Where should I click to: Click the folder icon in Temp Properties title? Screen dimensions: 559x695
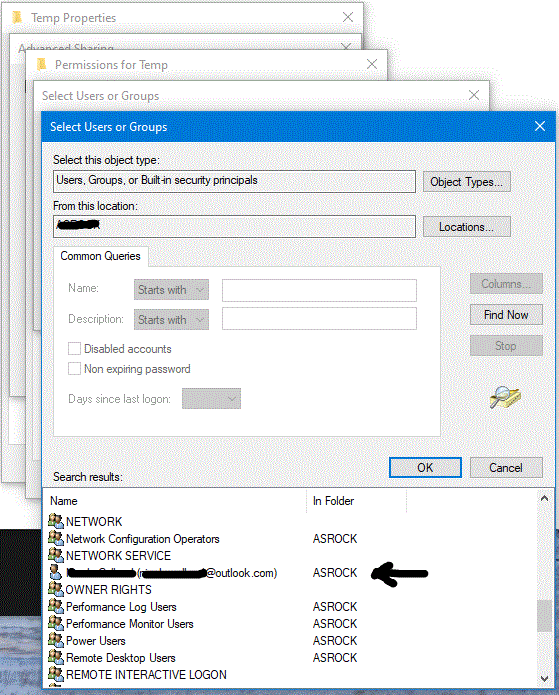click(x=17, y=17)
